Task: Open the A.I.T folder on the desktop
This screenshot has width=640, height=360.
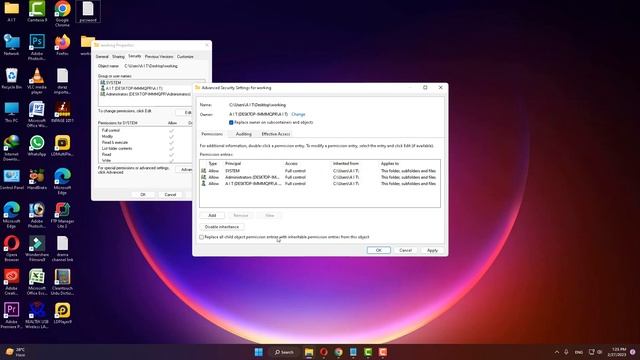Action: (11, 11)
